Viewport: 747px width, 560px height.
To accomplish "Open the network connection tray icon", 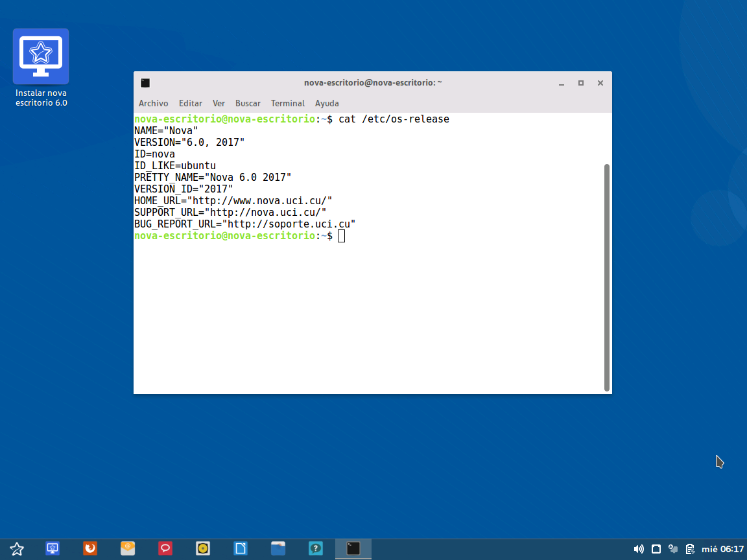I will [673, 549].
